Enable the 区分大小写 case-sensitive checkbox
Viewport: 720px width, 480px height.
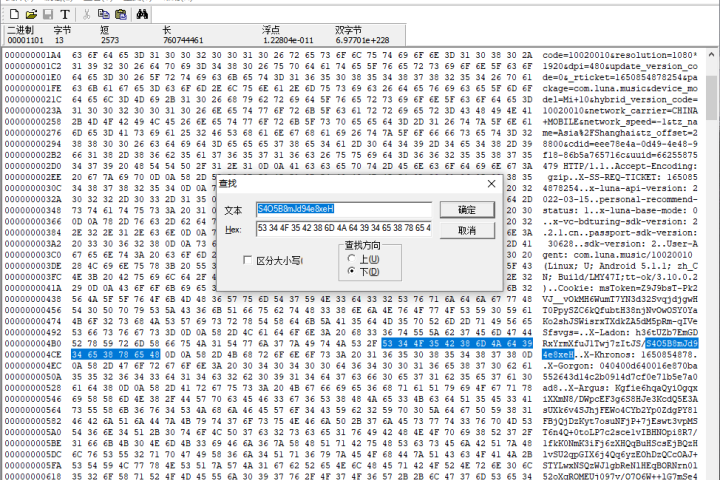tap(248, 260)
